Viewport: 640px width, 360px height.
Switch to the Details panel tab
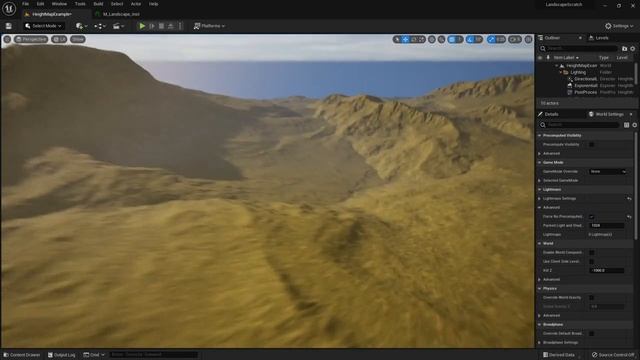click(x=551, y=114)
